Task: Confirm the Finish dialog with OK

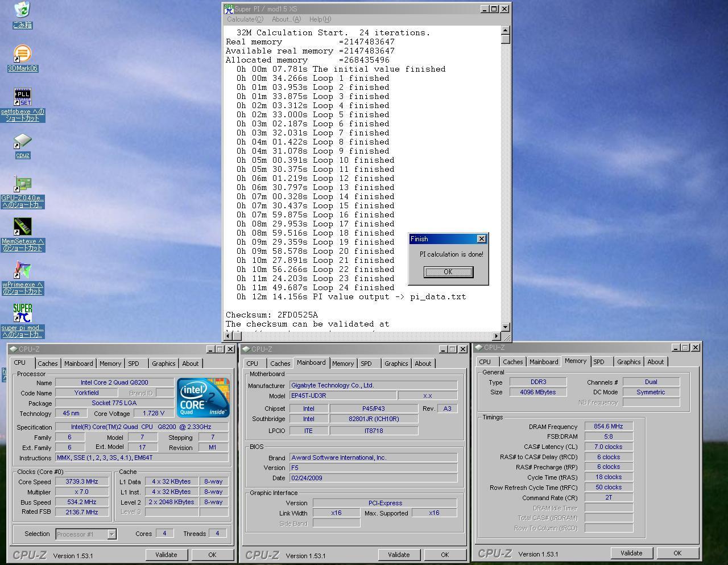Action: coord(448,272)
